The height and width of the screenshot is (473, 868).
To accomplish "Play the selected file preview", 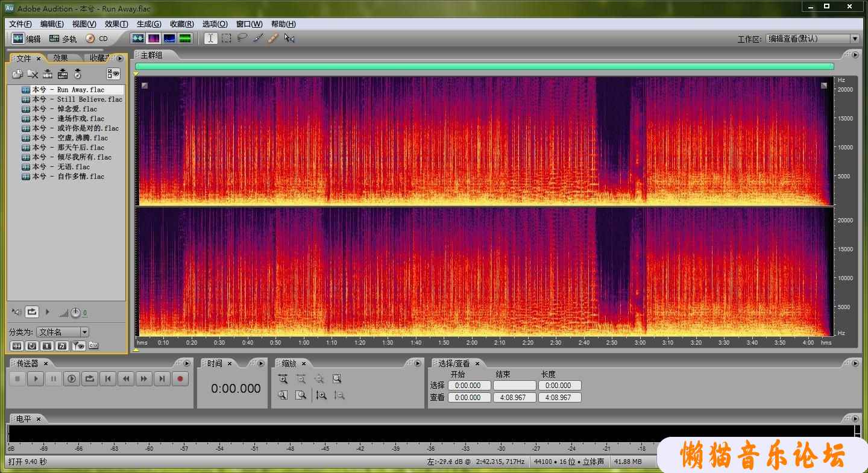I will (48, 312).
